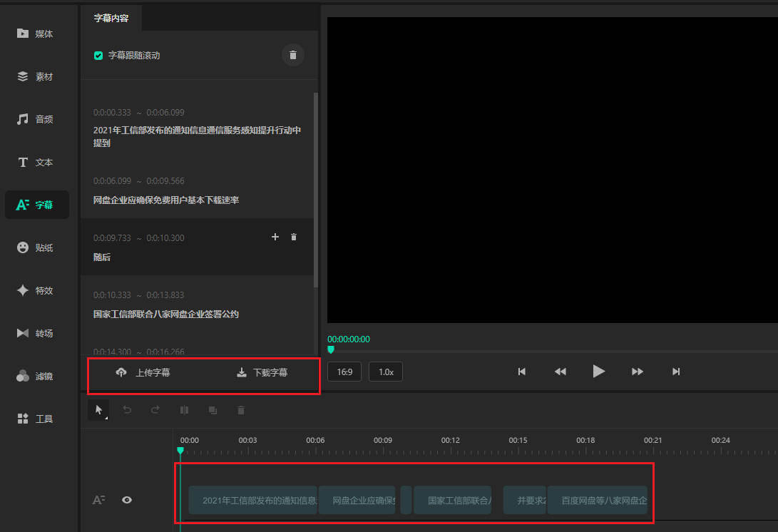Screen dimensions: 778x532
Task: Click the 00:12 mark on timeline ruler
Action: tap(451, 440)
